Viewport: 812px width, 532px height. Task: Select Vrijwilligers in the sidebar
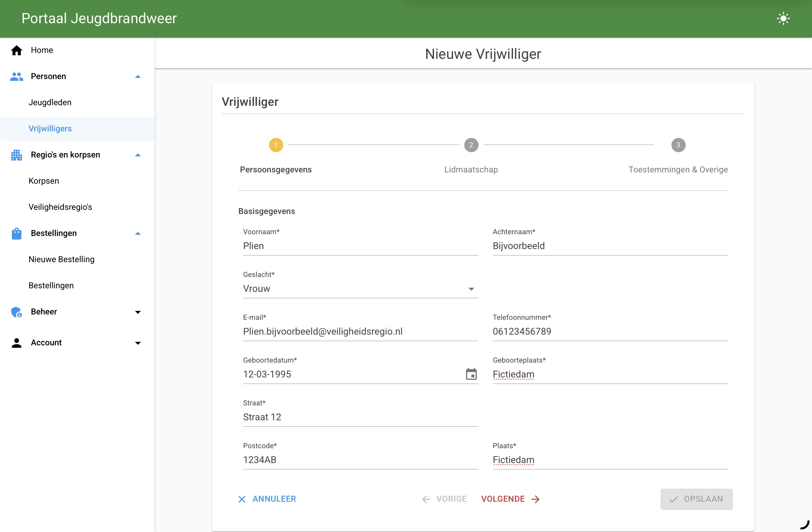pos(77,129)
